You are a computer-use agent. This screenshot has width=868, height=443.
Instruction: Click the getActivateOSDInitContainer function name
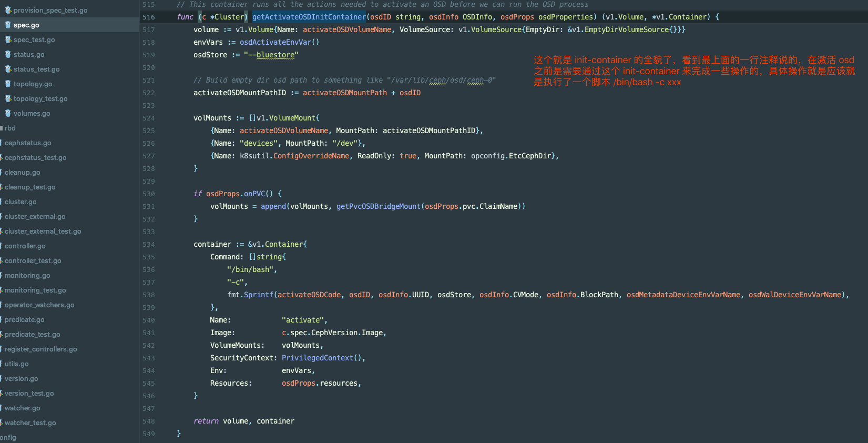pos(309,17)
